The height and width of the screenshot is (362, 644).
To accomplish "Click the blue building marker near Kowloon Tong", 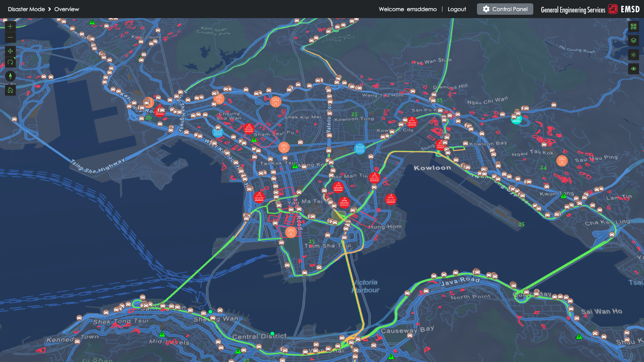I will pyautogui.click(x=360, y=148).
